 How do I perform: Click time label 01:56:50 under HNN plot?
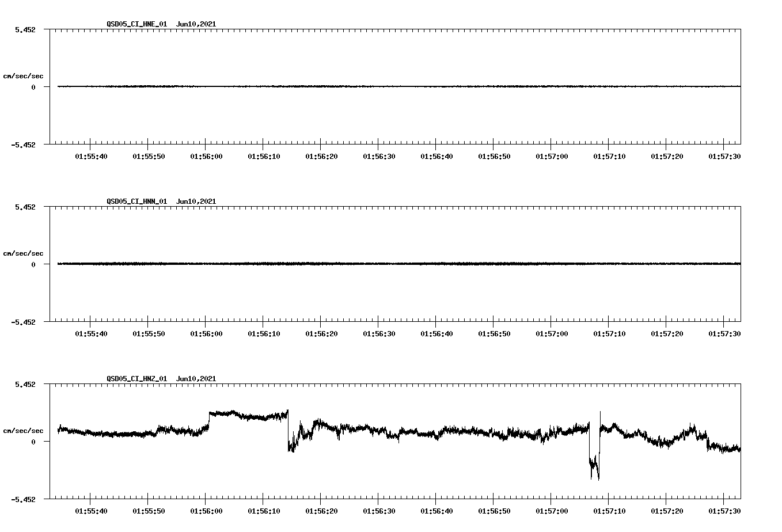[494, 334]
